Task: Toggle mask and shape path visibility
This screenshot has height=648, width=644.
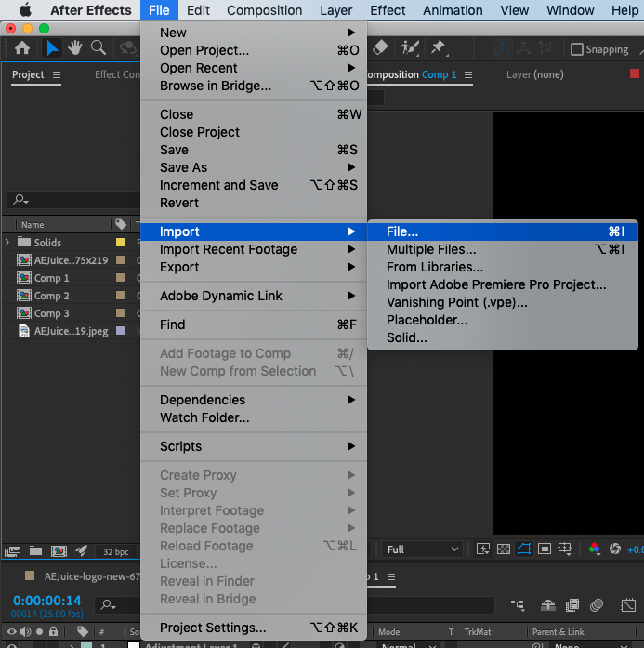Action: pyautogui.click(x=524, y=549)
